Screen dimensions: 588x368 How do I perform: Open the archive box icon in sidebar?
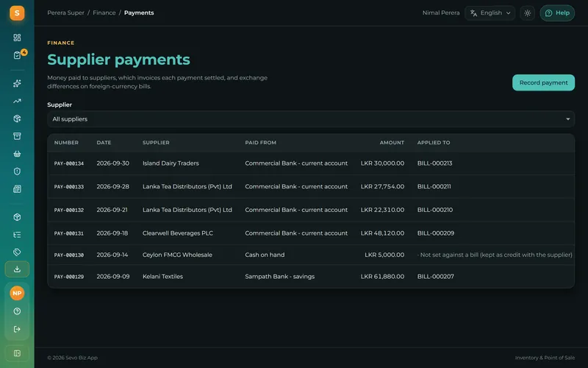[x=17, y=136]
